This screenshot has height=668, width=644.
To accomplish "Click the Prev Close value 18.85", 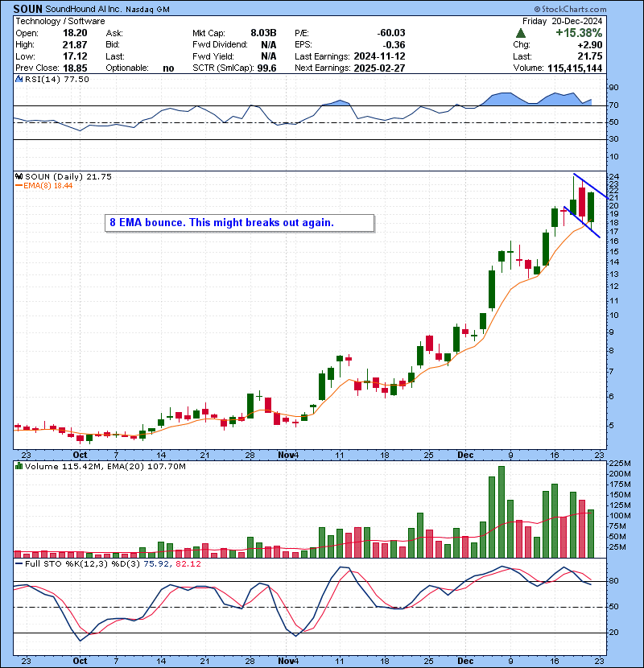I will (75, 68).
